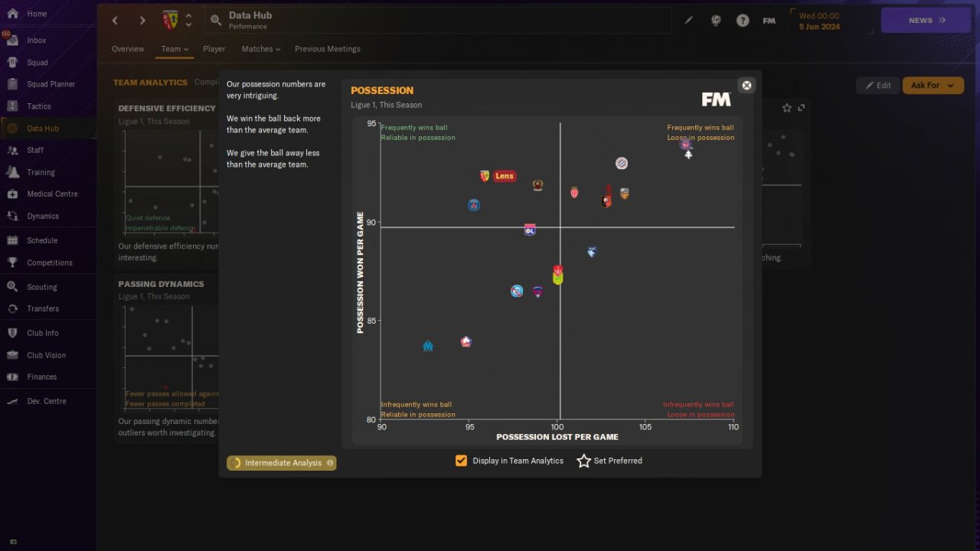Open the Ask For dropdown
The image size is (980, 551).
coord(933,86)
